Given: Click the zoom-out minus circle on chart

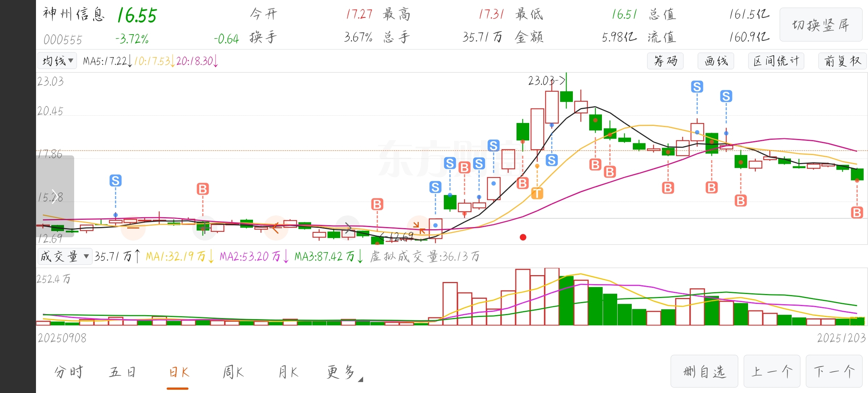Looking at the screenshot, I should (x=133, y=228).
